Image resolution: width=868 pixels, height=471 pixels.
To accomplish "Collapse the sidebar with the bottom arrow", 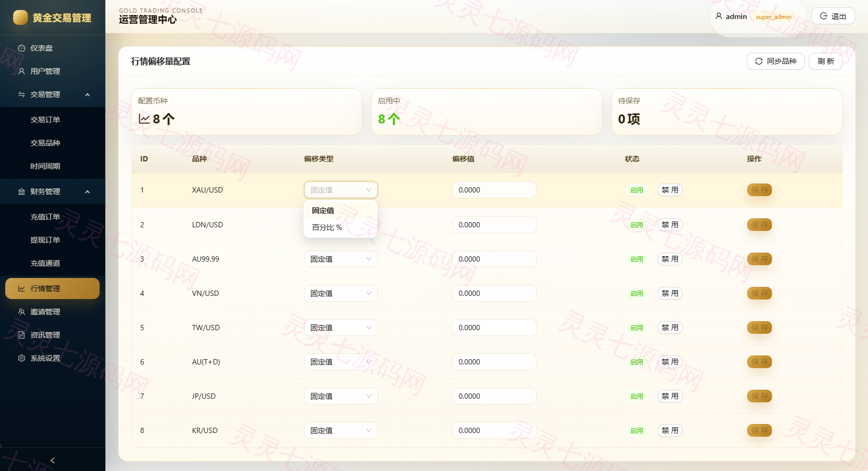I will pos(53,460).
